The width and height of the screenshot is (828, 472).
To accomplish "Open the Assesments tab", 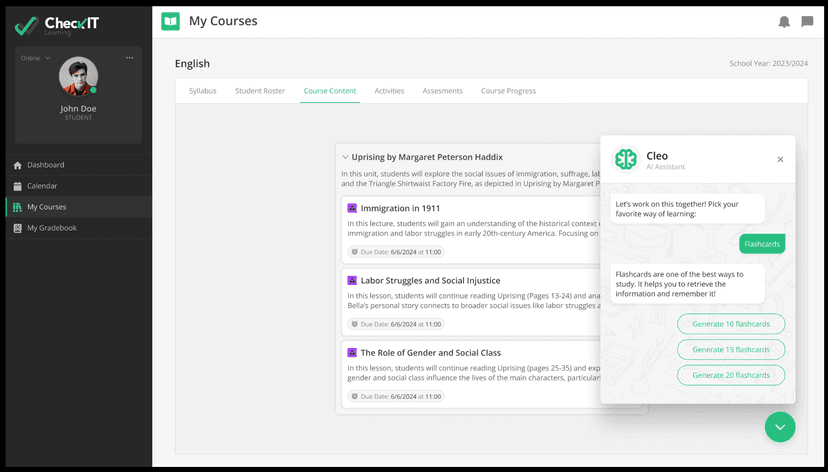I will click(443, 91).
